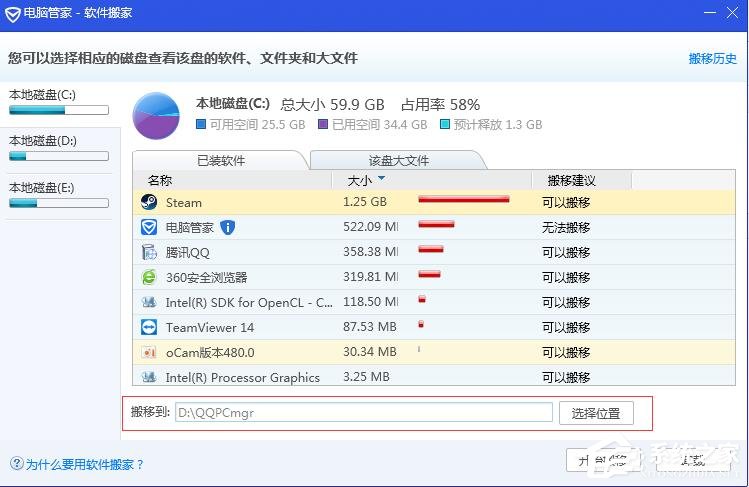Select 本地磁盘(E:) in the sidebar
Screen dimensions: 749x487
point(56,194)
